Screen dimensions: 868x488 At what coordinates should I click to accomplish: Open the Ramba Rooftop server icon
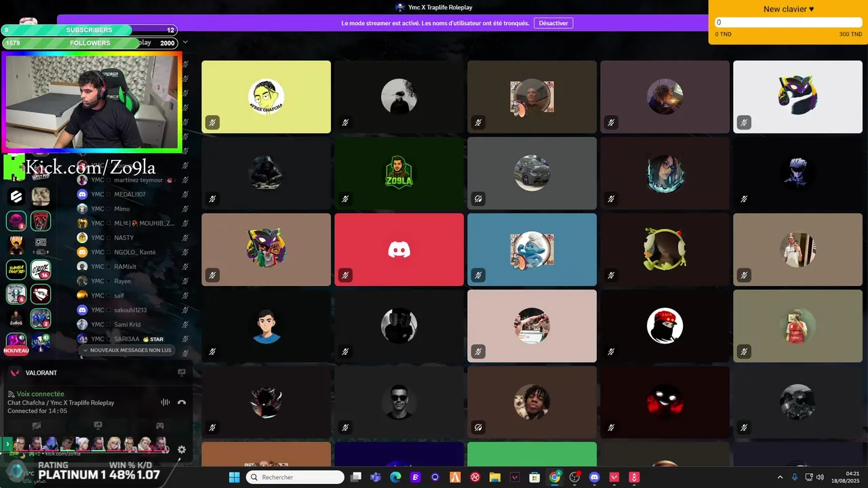[16, 270]
